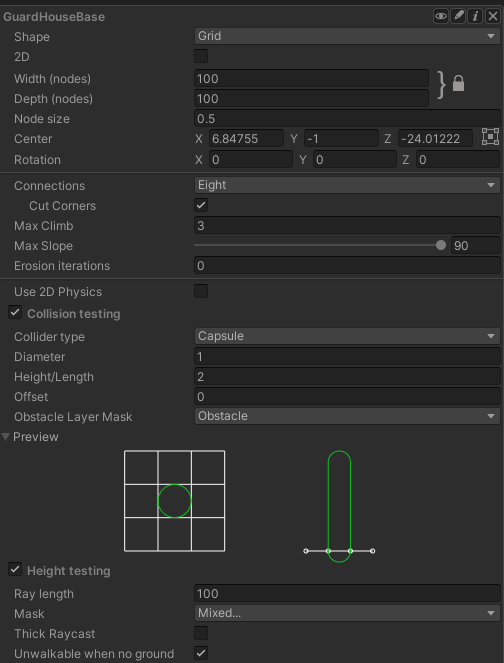Image resolution: width=504 pixels, height=663 pixels.
Task: Open the height Mask dropdown showing Mixed
Action: click(347, 613)
